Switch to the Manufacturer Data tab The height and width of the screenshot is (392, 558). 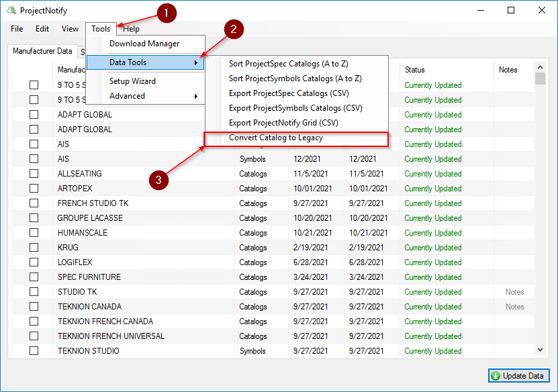[x=42, y=51]
